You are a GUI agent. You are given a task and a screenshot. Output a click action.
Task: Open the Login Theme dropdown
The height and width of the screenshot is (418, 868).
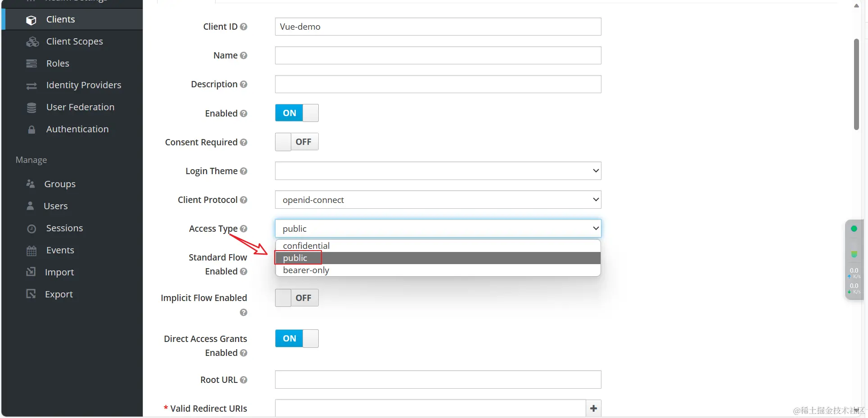[x=438, y=171]
